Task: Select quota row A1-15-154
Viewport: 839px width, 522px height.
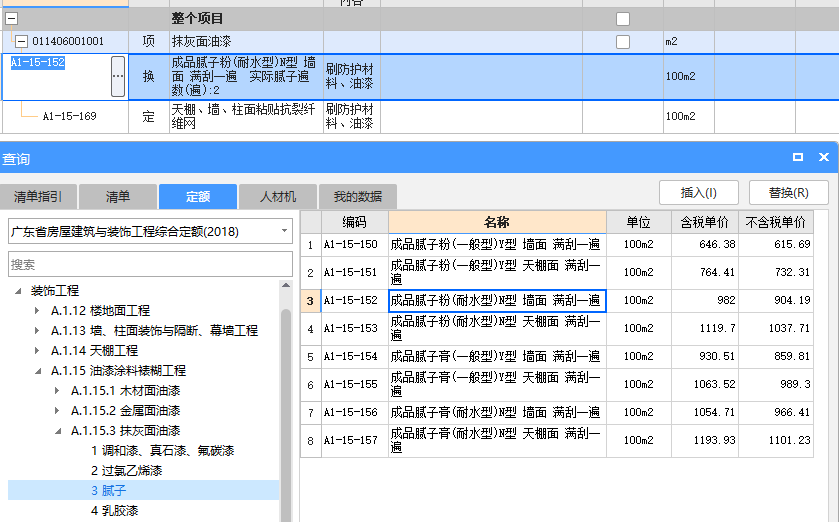Action: point(557,356)
